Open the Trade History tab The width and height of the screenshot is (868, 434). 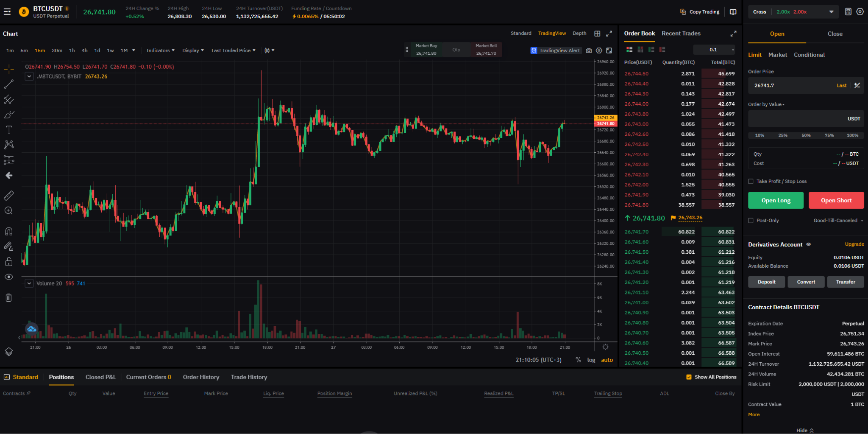(249, 377)
